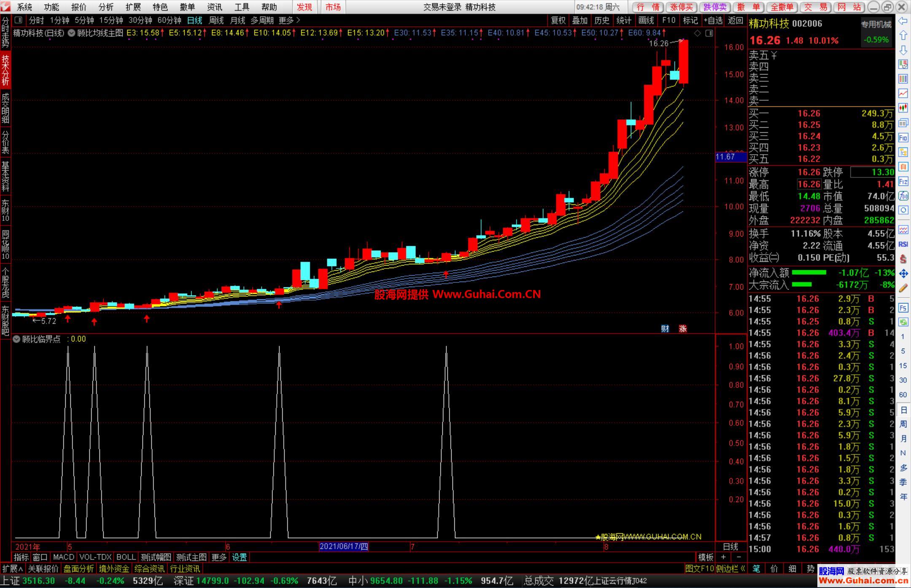The width and height of the screenshot is (911, 588).
Task: Open the 分析 menu
Action: click(106, 7)
